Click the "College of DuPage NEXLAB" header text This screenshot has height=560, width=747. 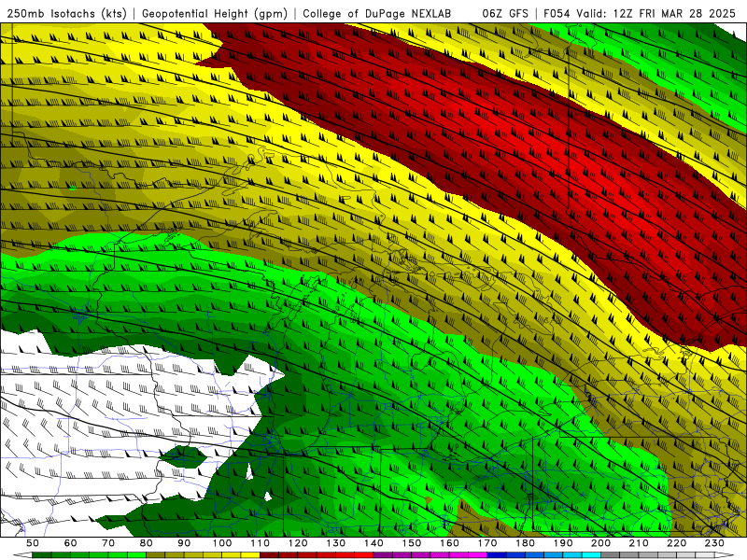pos(377,14)
